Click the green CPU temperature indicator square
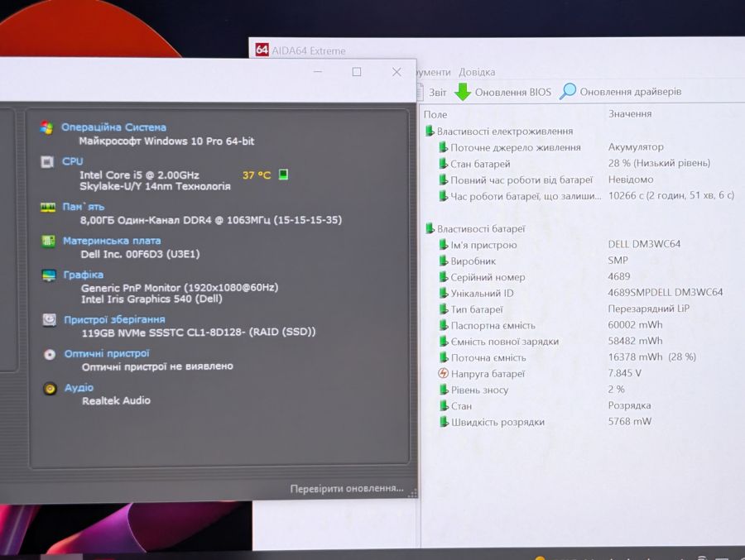This screenshot has width=745, height=560. tap(283, 175)
